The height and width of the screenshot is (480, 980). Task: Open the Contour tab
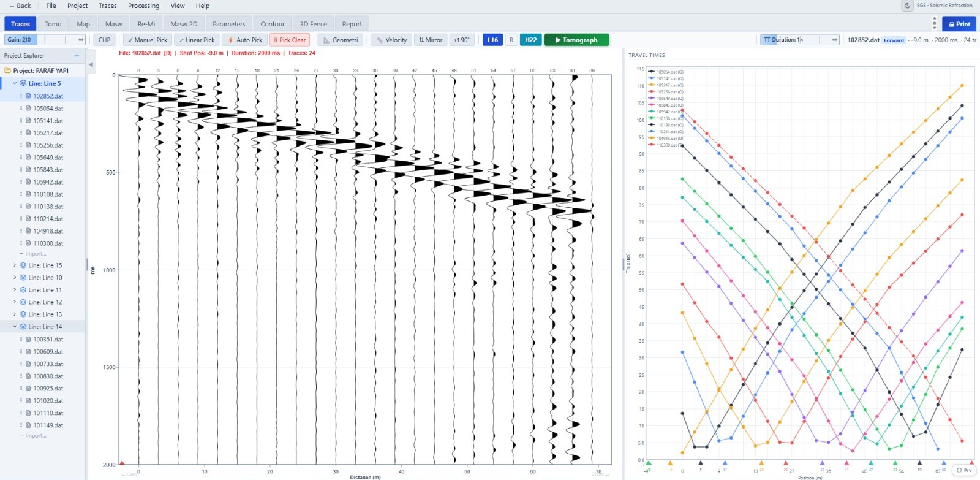(273, 24)
